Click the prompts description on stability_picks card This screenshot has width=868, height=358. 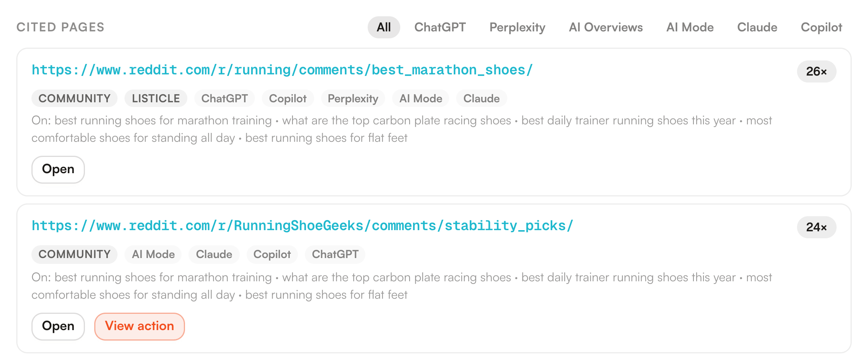(x=402, y=286)
